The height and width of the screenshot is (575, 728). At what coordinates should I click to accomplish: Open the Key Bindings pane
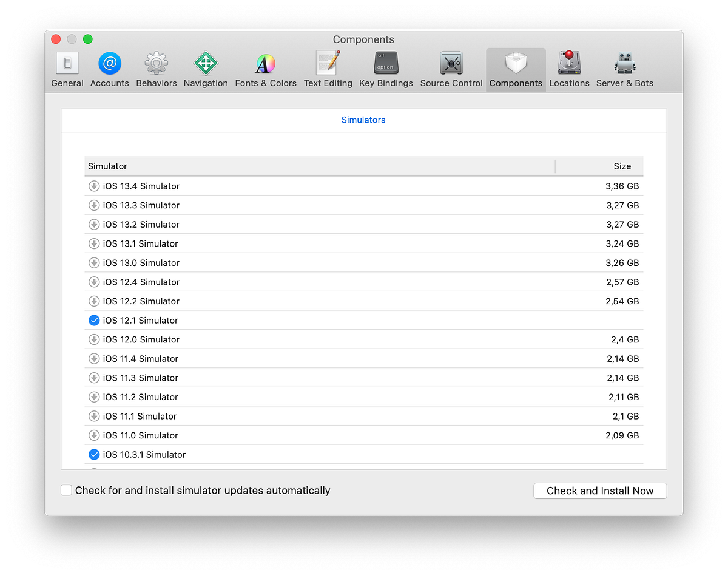(386, 67)
